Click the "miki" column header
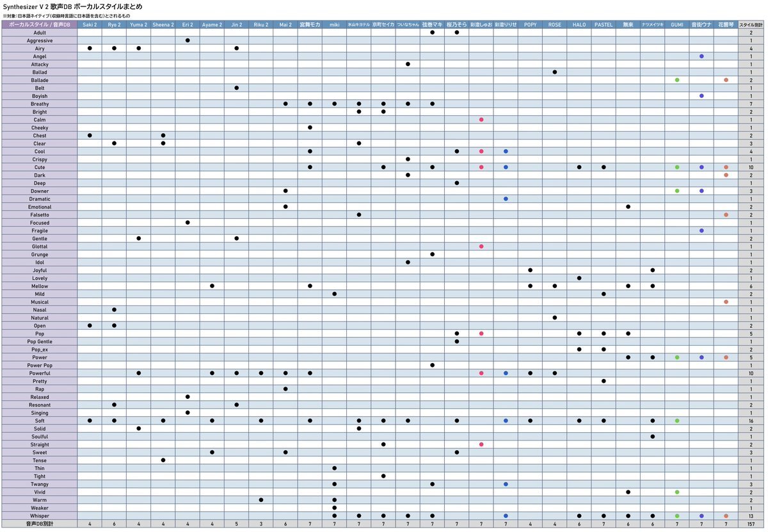The width and height of the screenshot is (768, 532). [x=334, y=24]
